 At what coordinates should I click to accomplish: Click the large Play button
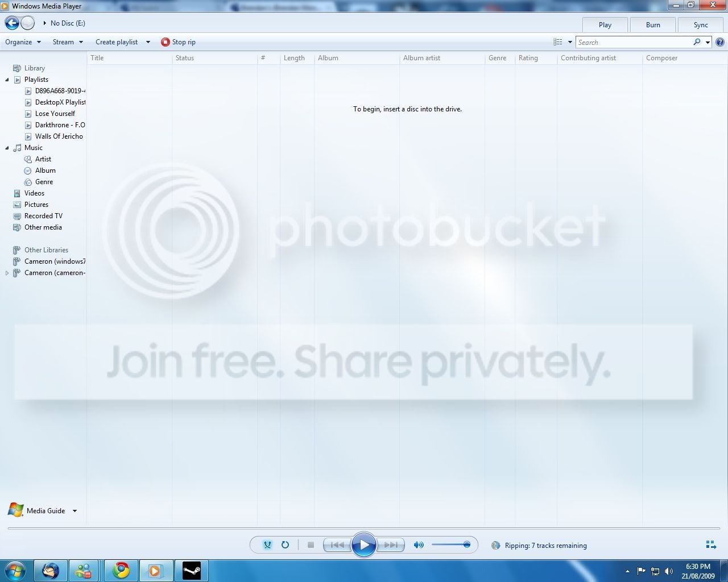click(363, 545)
